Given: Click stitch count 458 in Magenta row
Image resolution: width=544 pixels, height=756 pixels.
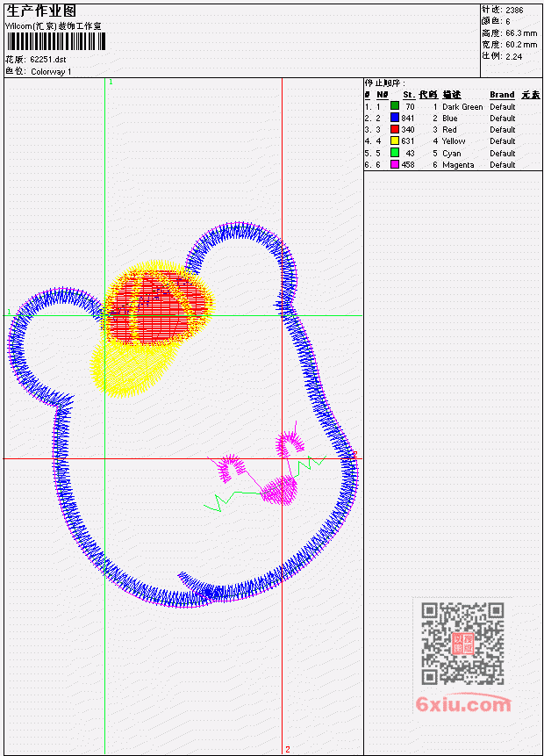Looking at the screenshot, I should (x=408, y=165).
